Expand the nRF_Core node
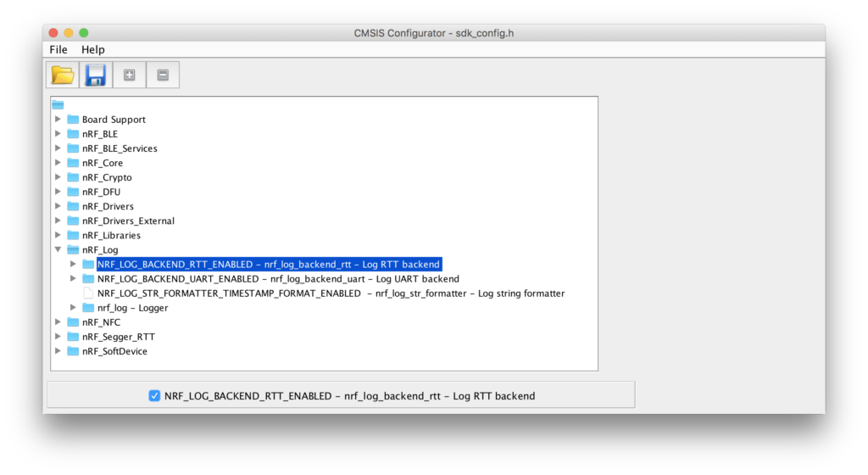 [x=58, y=162]
